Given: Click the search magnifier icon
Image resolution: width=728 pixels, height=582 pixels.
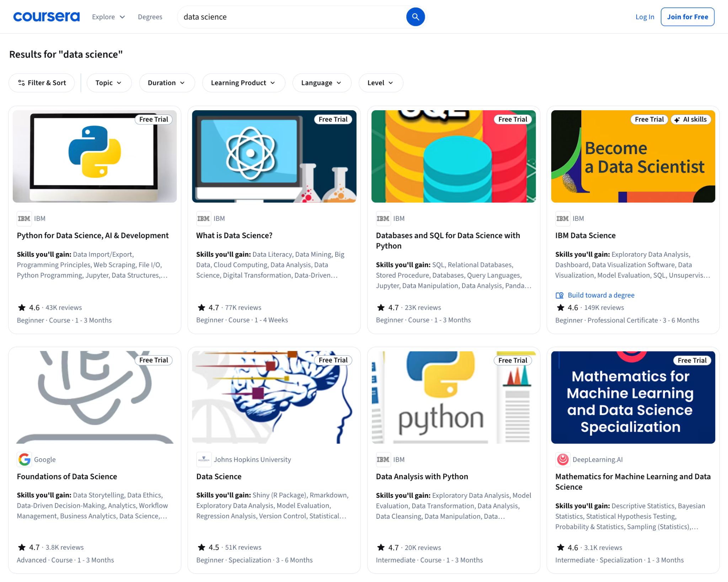Looking at the screenshot, I should coord(415,17).
